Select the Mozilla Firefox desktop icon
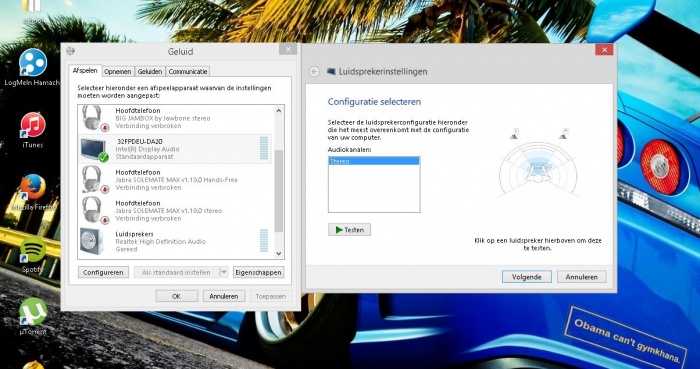Viewport: 700px width, 369px height. (33, 192)
